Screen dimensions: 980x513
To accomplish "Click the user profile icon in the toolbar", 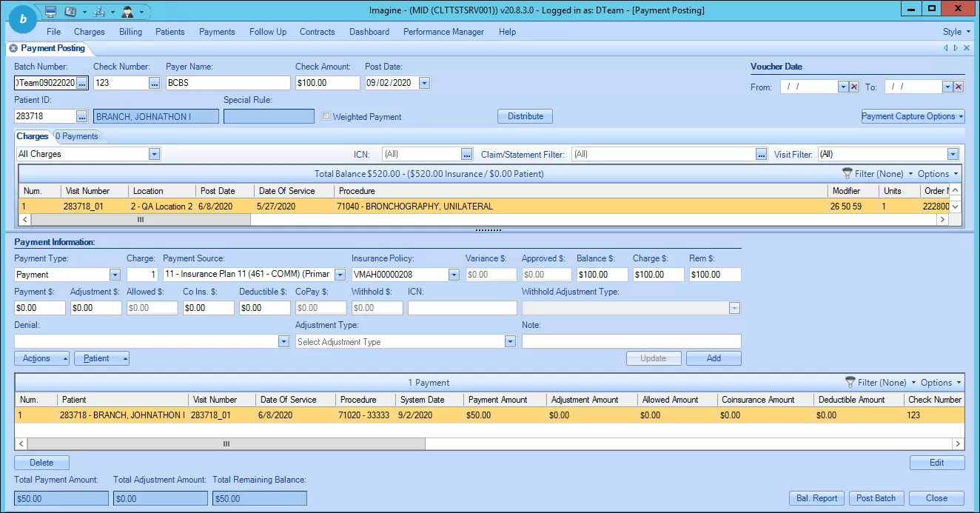I will [x=127, y=11].
